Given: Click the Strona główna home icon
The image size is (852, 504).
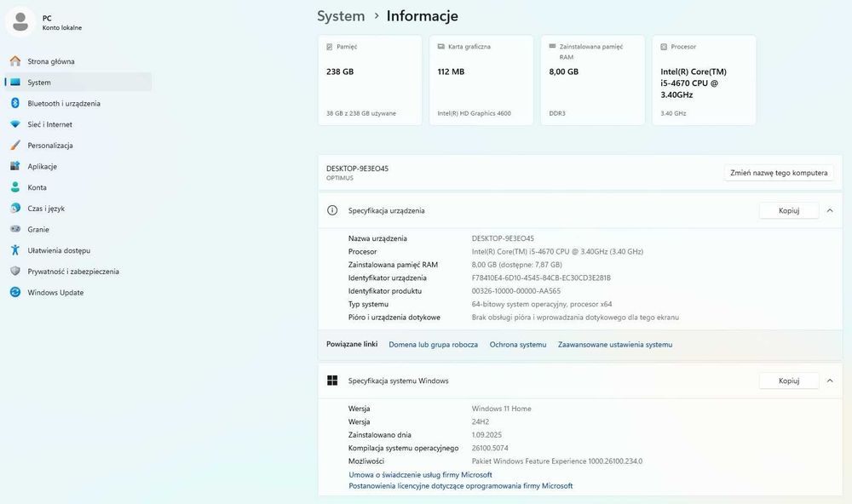Looking at the screenshot, I should coord(15,61).
